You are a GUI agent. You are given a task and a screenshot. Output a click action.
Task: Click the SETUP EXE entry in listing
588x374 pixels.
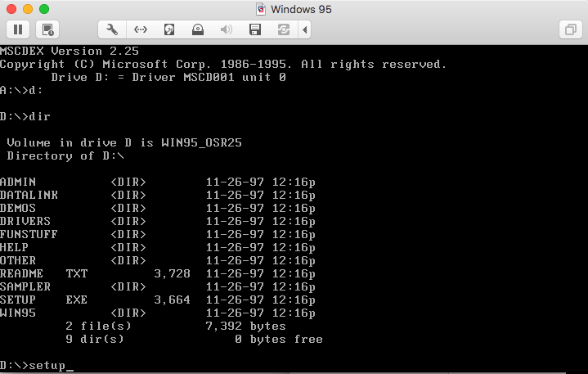coord(44,300)
